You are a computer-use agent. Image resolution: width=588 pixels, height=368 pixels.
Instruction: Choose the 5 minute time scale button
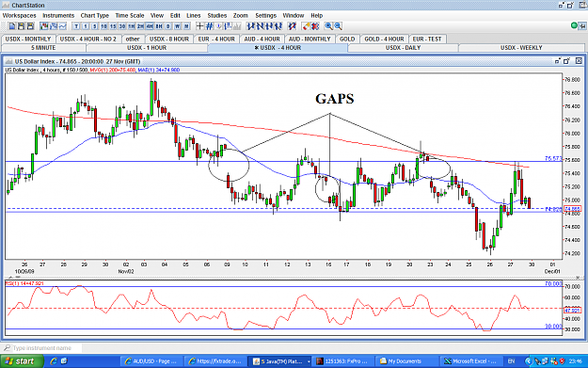pos(94,26)
